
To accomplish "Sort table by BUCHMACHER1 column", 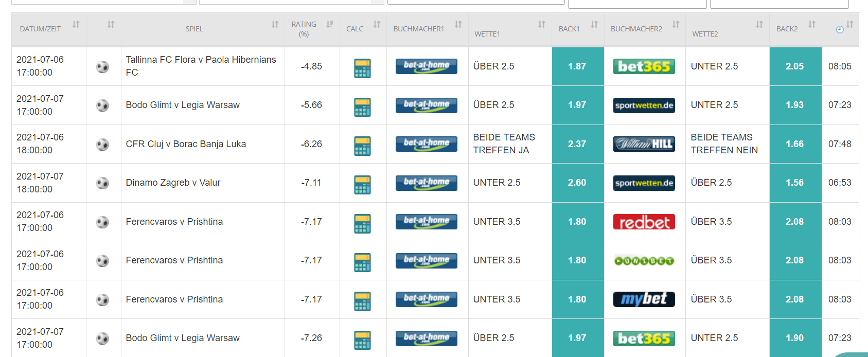I will [x=458, y=24].
